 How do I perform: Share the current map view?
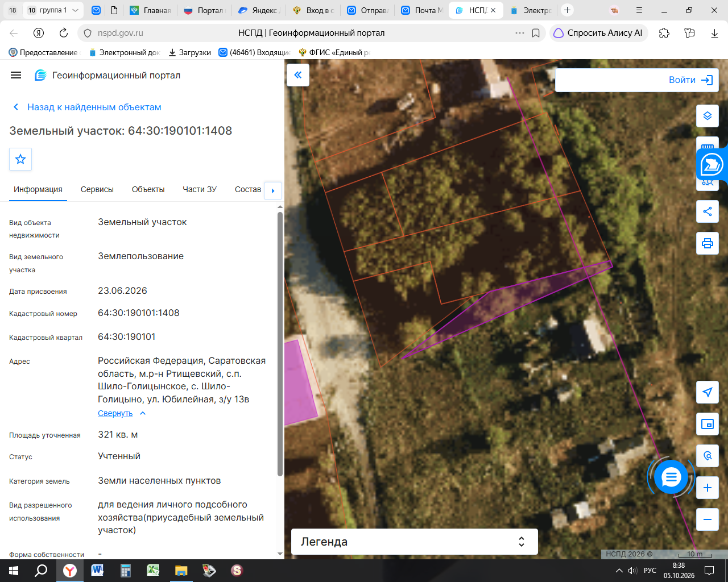[708, 211]
